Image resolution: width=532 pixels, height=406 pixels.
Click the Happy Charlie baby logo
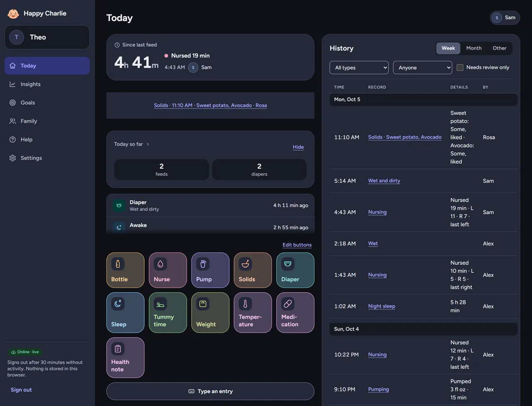pyautogui.click(x=13, y=13)
